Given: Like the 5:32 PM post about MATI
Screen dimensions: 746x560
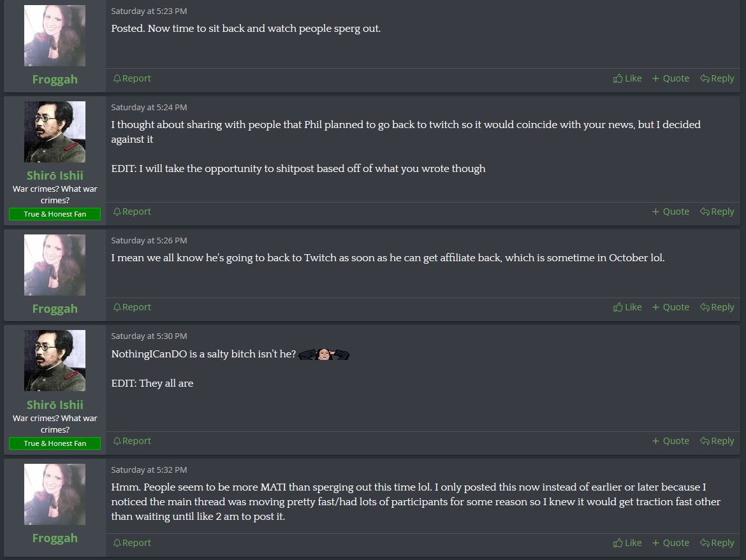Looking at the screenshot, I should click(x=627, y=543).
